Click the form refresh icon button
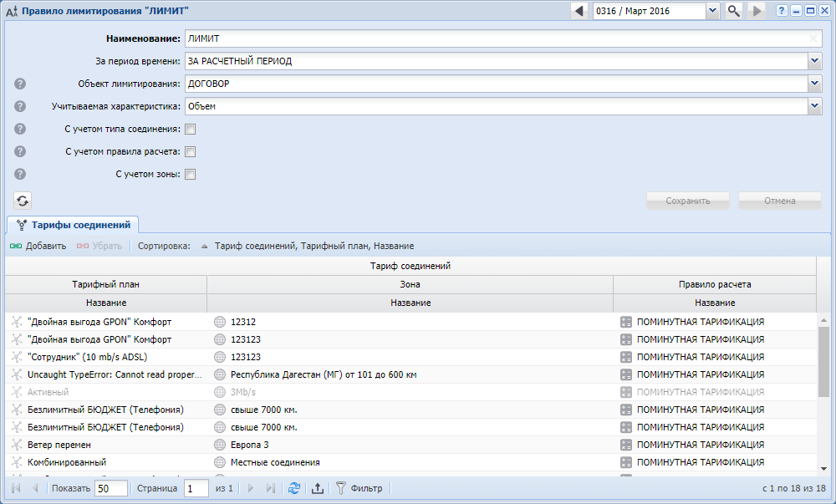This screenshot has width=836, height=504. pos(23,201)
